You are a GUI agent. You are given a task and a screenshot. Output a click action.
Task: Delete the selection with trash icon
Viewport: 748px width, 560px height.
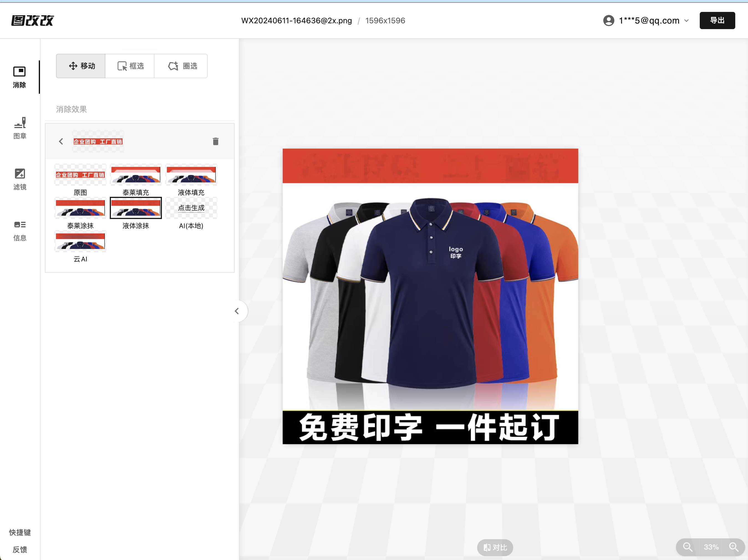point(215,141)
